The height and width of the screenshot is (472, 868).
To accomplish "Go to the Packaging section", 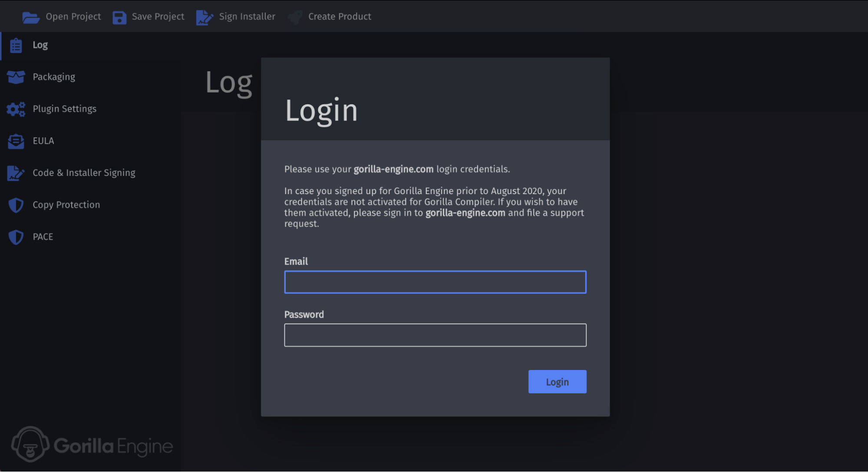I will coord(54,77).
